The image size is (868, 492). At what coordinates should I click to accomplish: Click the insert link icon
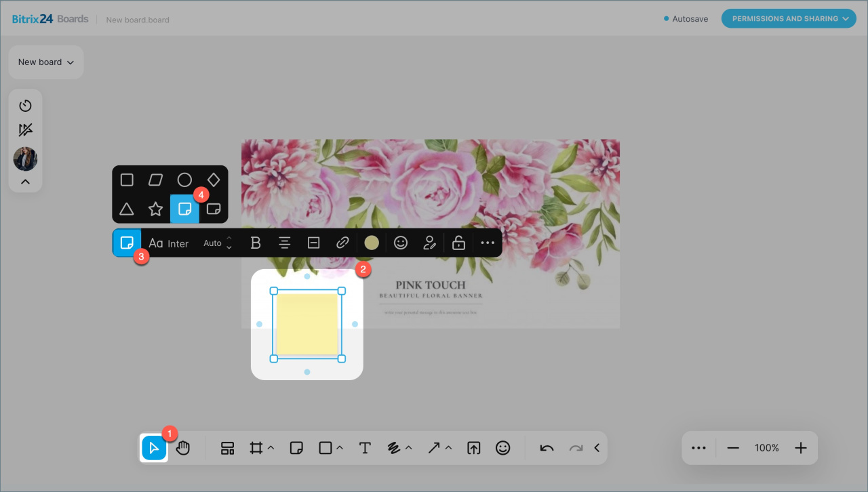342,243
